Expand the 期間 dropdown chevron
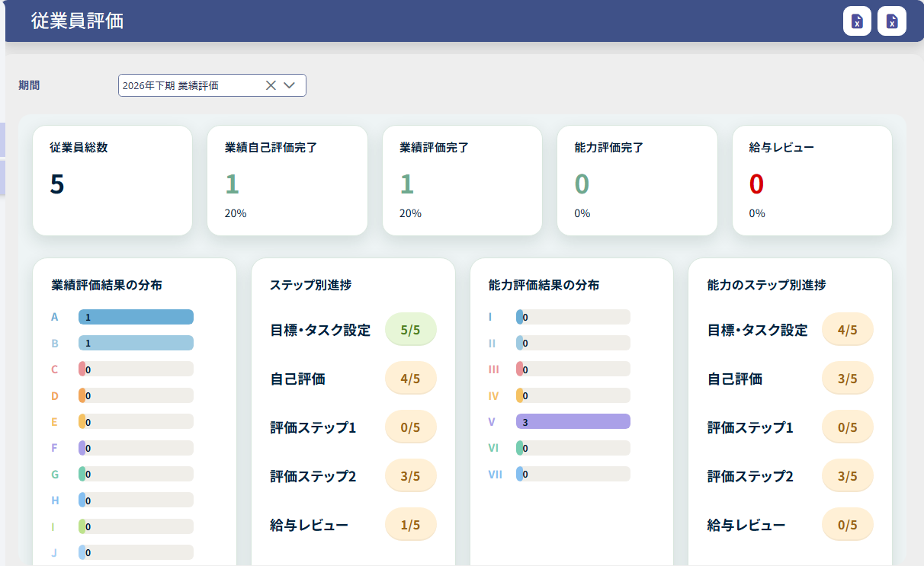Image resolution: width=924 pixels, height=566 pixels. pyautogui.click(x=289, y=85)
